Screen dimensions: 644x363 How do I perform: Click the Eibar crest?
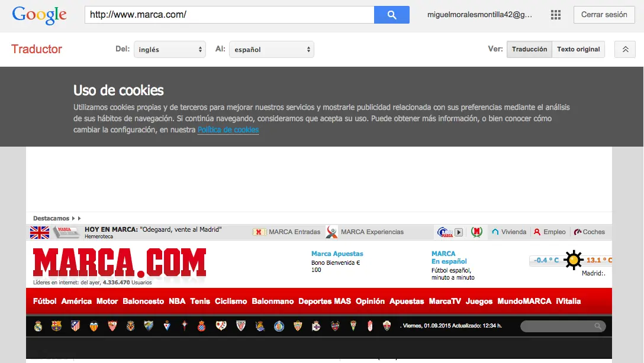pos(167,326)
